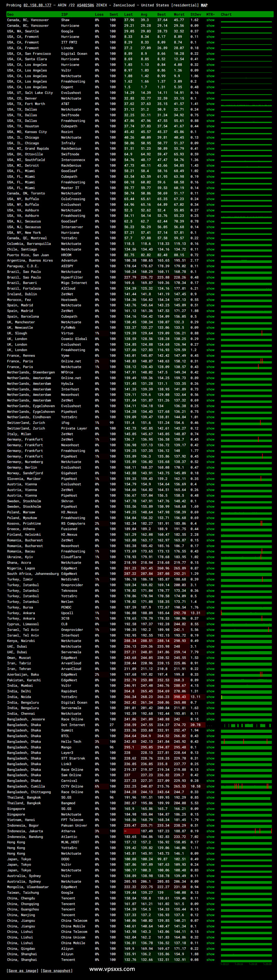Show MTR for Fort Worth AT&T row
This screenshot has height=980, width=277.
click(x=210, y=104)
